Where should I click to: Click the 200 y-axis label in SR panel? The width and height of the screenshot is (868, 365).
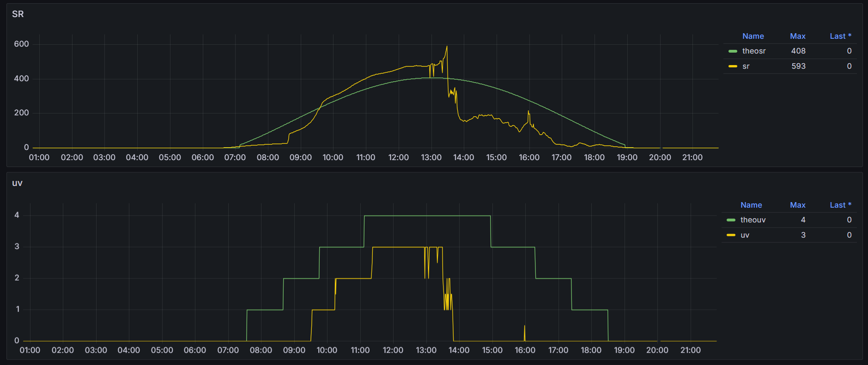click(21, 113)
